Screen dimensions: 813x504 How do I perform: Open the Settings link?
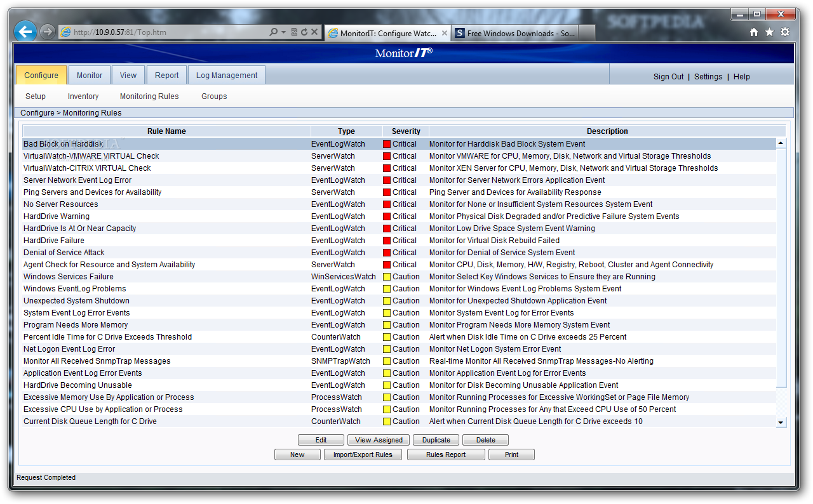[708, 76]
